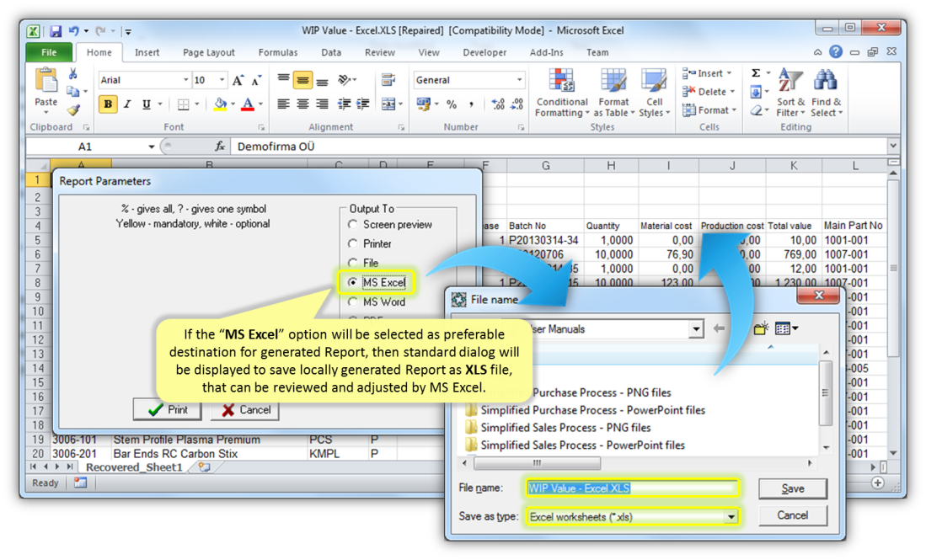Open Simplified Purchase Process - PowerPoint files folder
This screenshot has height=560, width=926.
[x=592, y=410]
